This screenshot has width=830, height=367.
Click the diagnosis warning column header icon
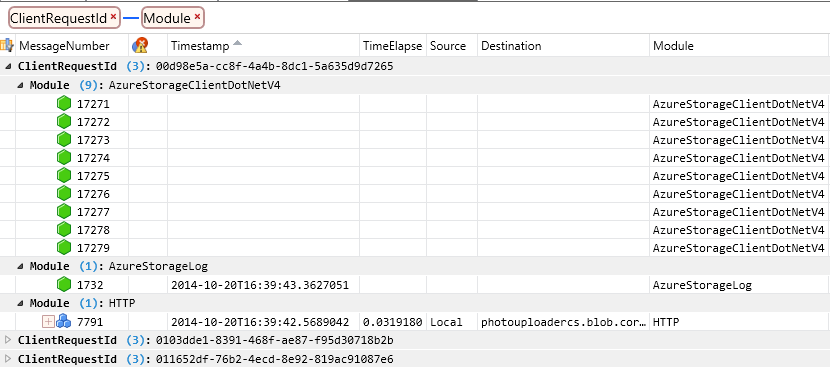[140, 46]
